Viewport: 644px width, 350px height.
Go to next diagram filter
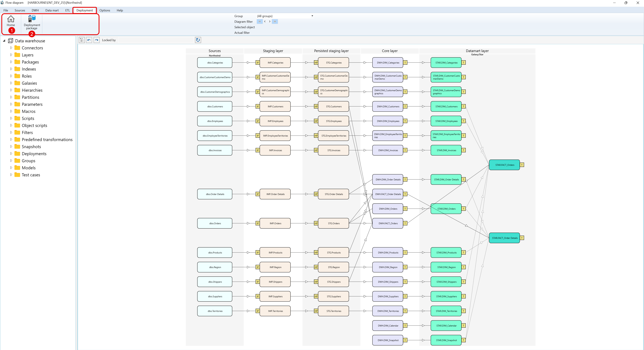click(270, 21)
